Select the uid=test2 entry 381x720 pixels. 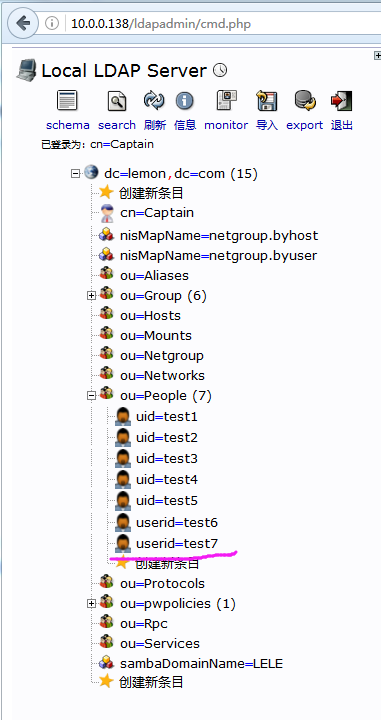[167, 438]
